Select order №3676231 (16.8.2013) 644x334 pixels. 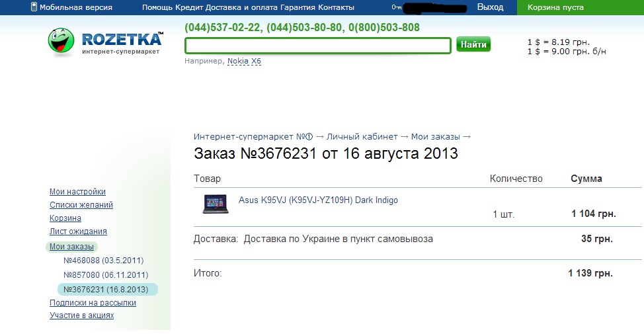108,289
